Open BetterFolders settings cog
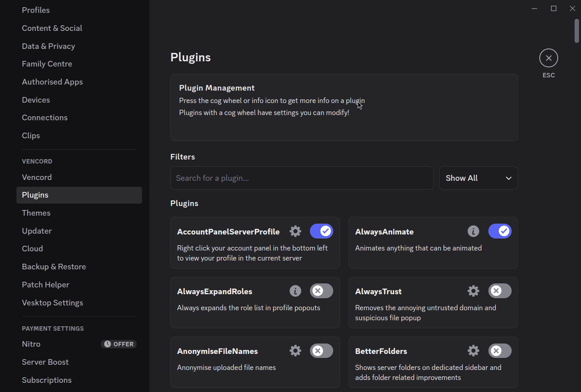Screen dimensions: 581x392 click(474, 351)
